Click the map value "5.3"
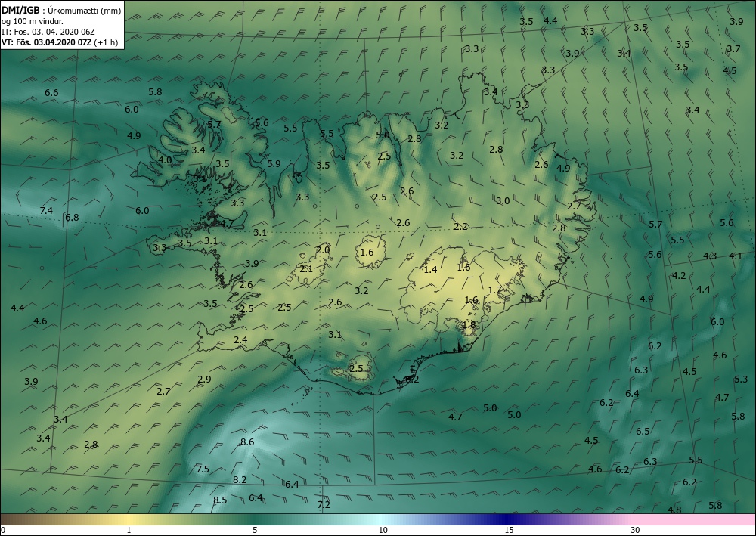 [741, 380]
